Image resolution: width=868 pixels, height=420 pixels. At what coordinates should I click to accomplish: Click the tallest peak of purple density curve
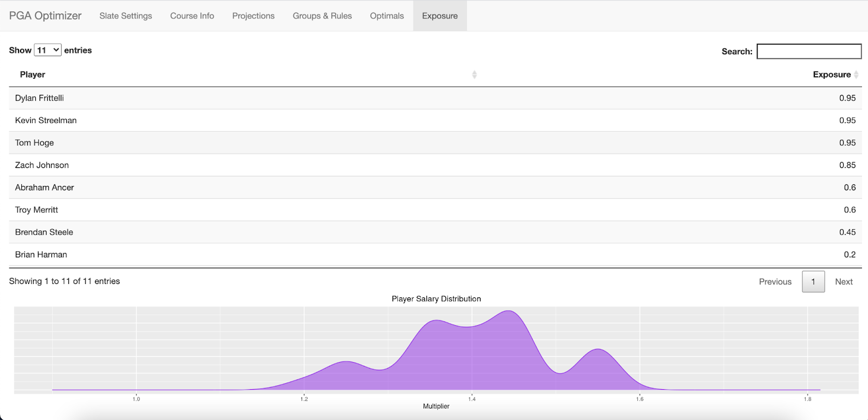pyautogui.click(x=508, y=312)
